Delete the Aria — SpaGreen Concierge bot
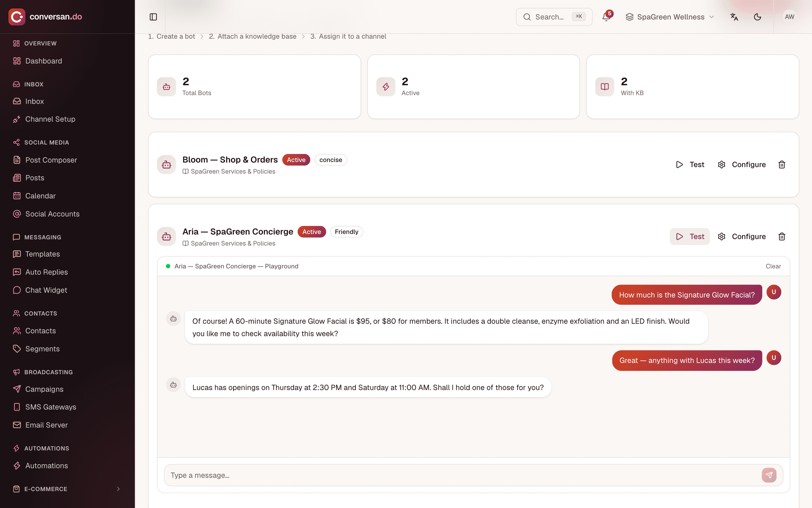812x508 pixels. coord(782,237)
